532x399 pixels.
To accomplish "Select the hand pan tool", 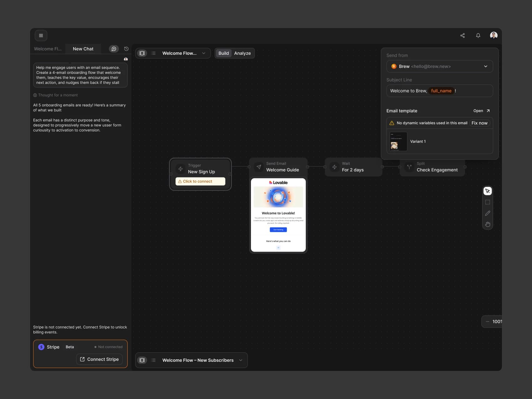I will point(488,224).
